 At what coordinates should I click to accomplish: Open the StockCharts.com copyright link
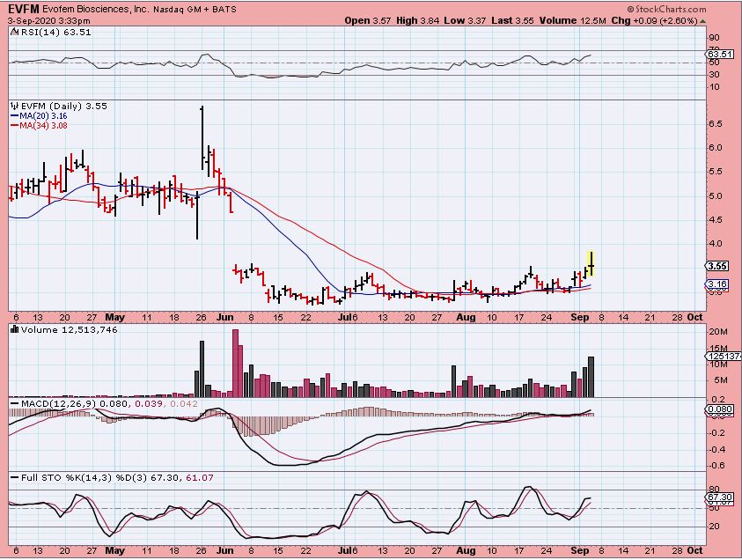coord(667,9)
